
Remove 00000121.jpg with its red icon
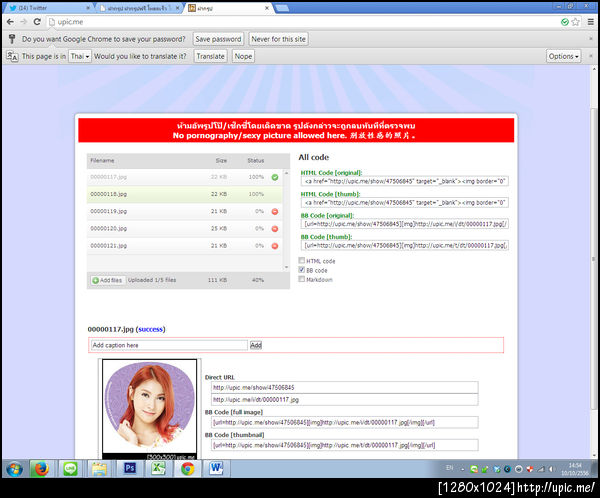pyautogui.click(x=275, y=246)
